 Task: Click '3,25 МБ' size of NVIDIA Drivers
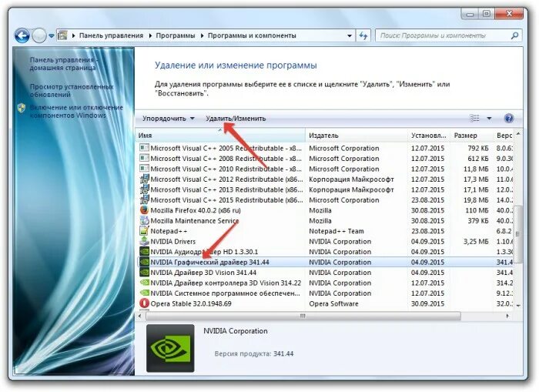pyautogui.click(x=476, y=241)
